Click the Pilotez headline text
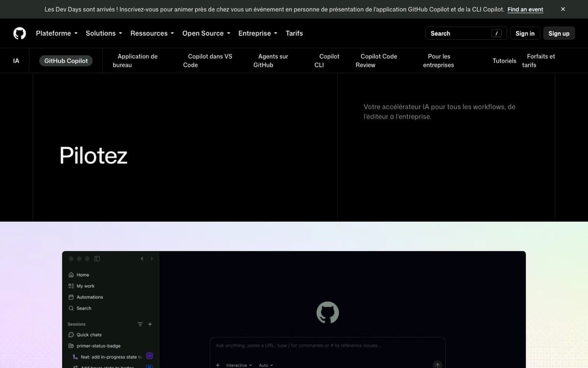This screenshot has width=588, height=368. click(x=94, y=156)
